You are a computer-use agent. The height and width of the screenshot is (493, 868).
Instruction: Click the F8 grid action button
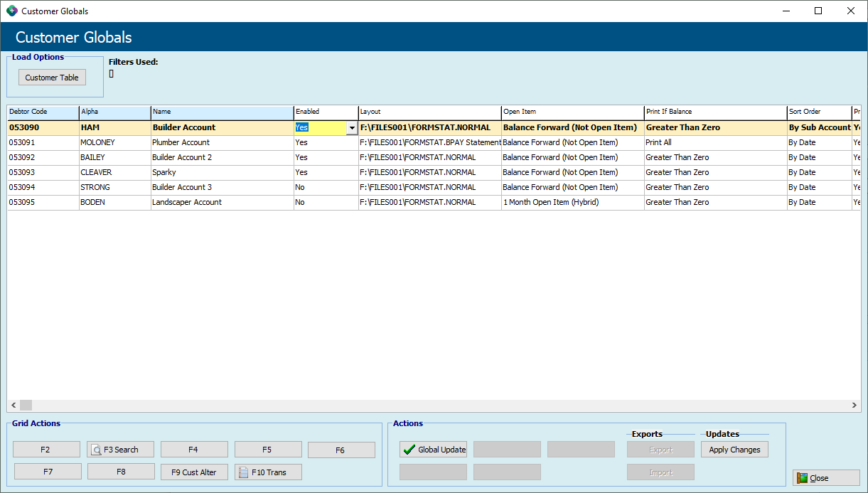pyautogui.click(x=121, y=472)
